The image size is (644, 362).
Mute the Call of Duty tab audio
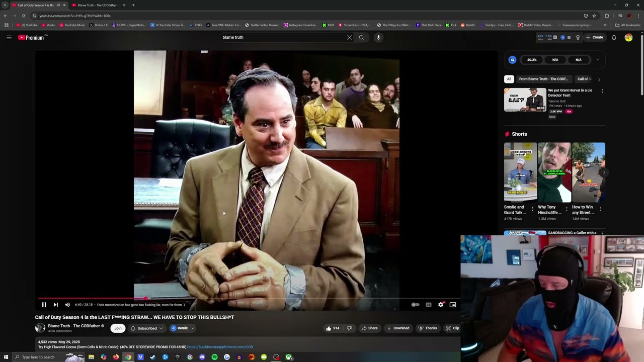click(58, 5)
